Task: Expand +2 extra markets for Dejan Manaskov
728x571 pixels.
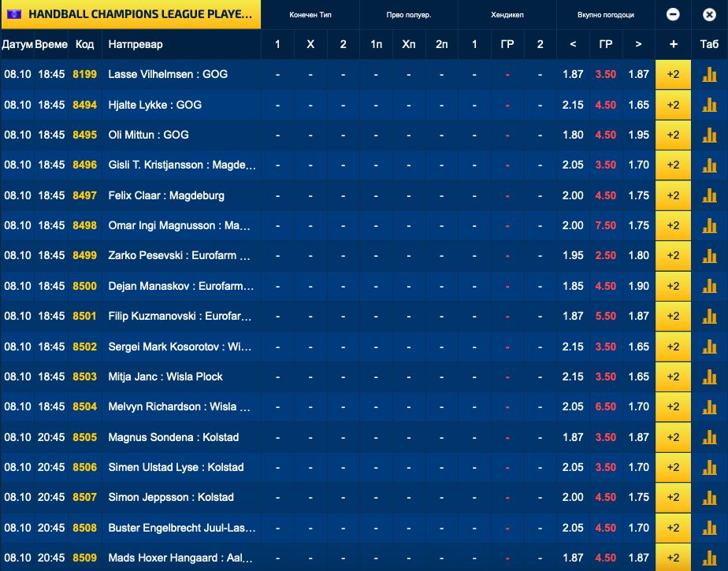Action: pos(673,286)
